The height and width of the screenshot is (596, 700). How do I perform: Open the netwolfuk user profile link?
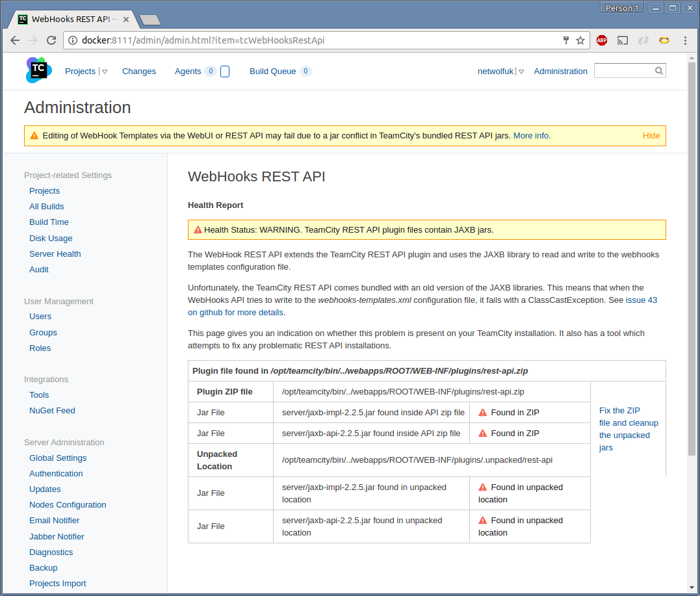(495, 71)
